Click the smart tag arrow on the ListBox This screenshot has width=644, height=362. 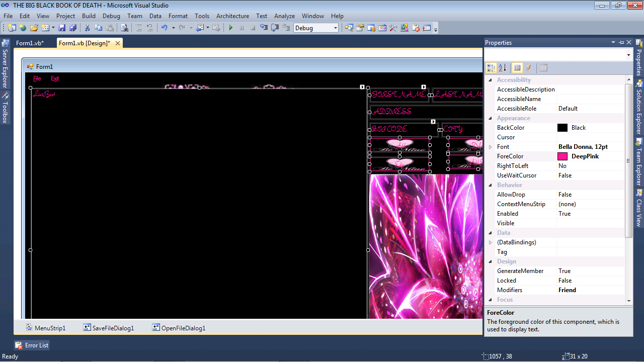pos(362,87)
